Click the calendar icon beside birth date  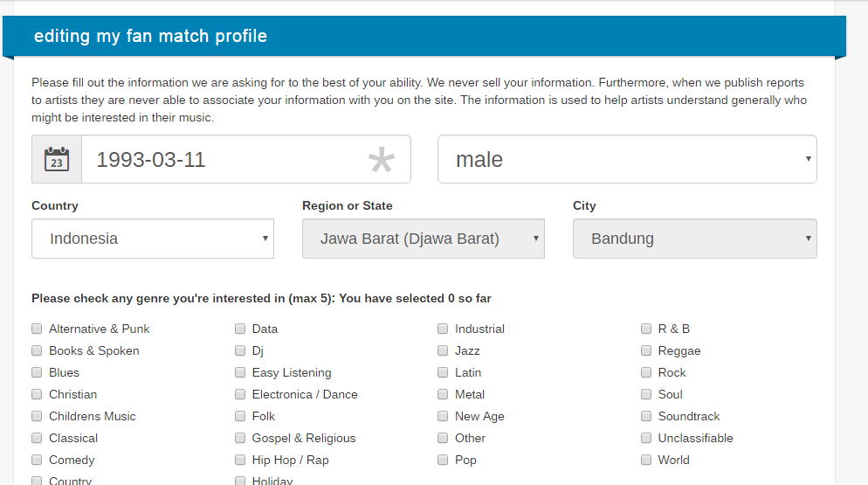[57, 159]
